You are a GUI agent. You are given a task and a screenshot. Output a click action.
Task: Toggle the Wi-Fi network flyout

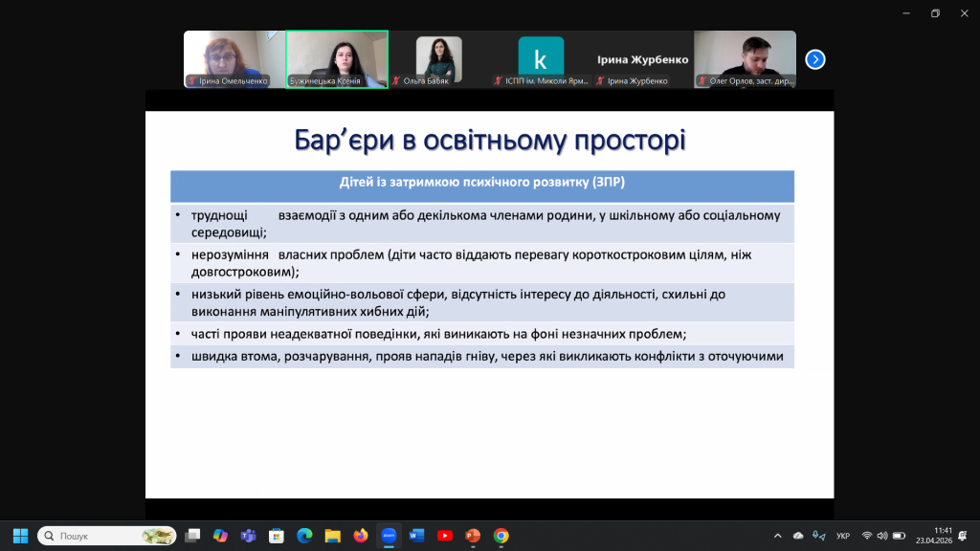point(867,536)
